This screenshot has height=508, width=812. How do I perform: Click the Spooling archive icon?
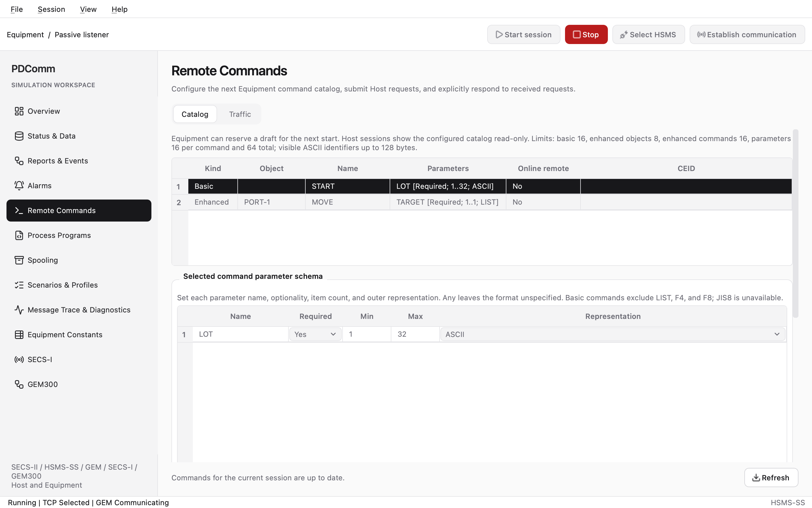point(19,260)
